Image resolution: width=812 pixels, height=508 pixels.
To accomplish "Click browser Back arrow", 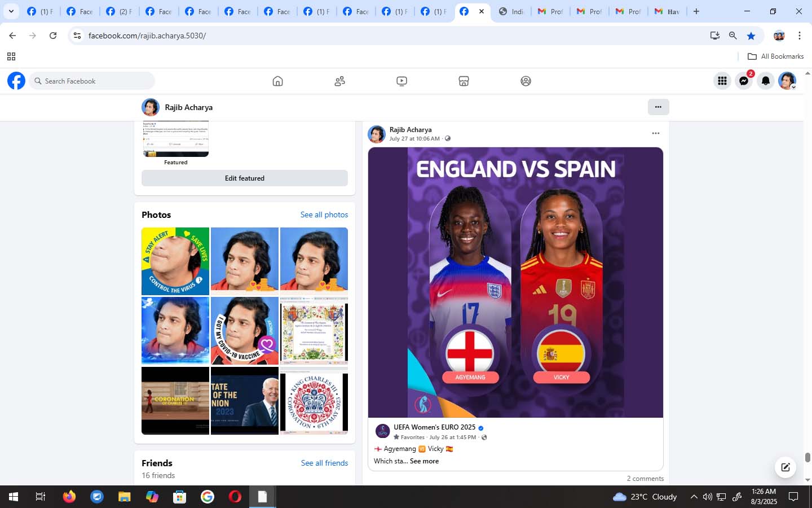I will tap(12, 36).
